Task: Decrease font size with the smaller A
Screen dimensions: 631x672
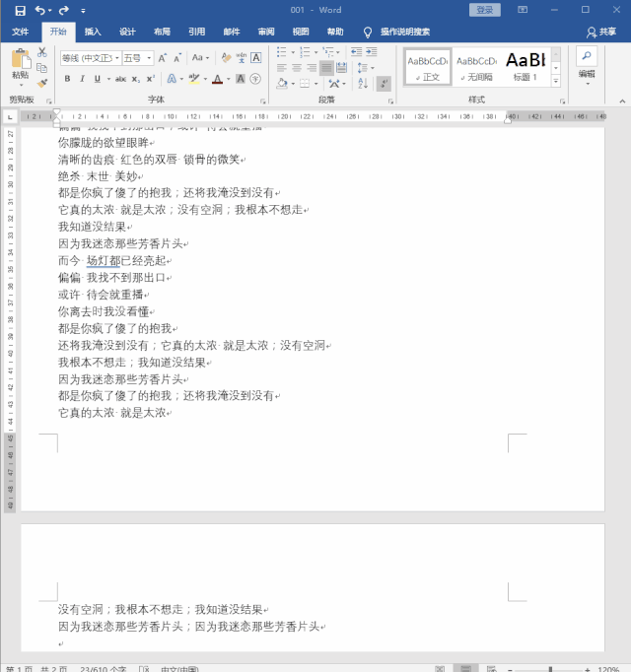Action: [177, 58]
